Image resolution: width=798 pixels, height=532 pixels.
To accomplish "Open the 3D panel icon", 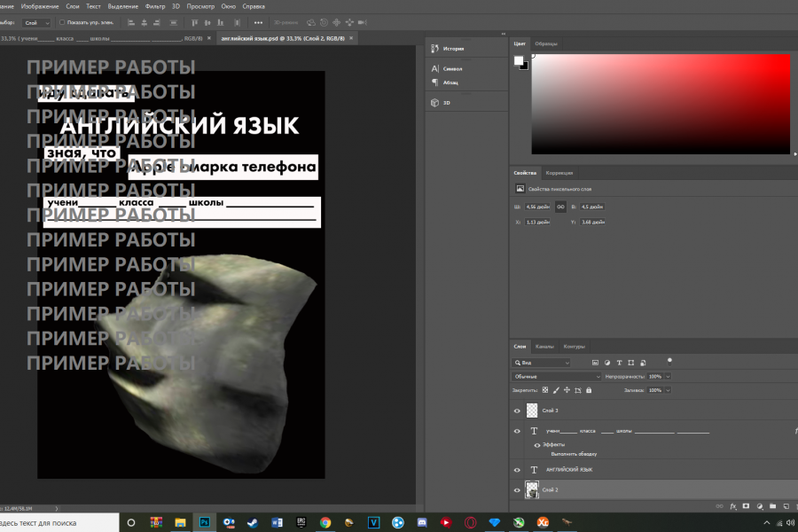I will pyautogui.click(x=434, y=102).
